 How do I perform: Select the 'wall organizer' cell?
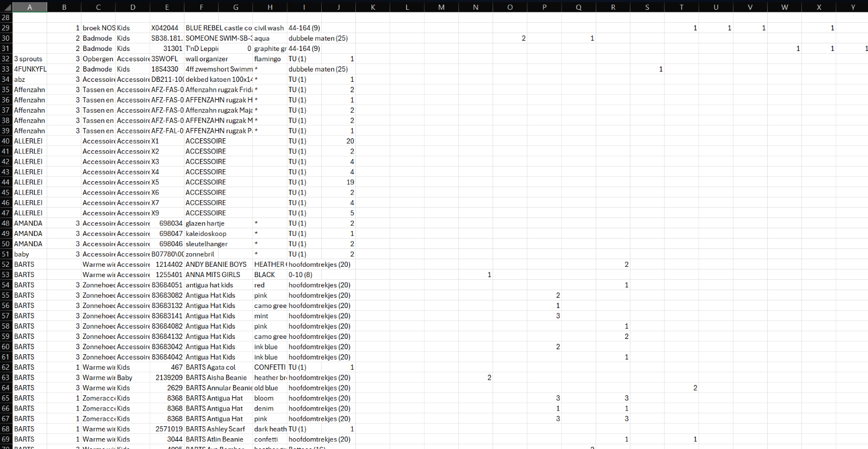pyautogui.click(x=218, y=59)
